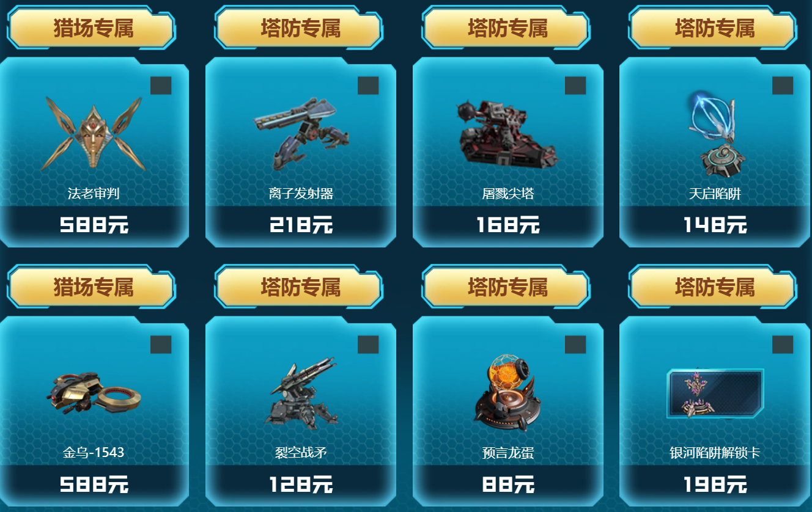Click 猎场专属 label above 法老审判

click(x=93, y=28)
